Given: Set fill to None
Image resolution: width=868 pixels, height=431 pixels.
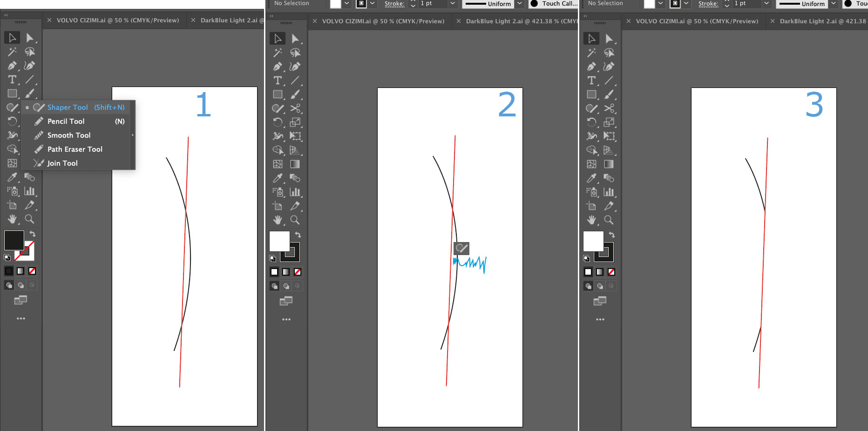Looking at the screenshot, I should 32,270.
